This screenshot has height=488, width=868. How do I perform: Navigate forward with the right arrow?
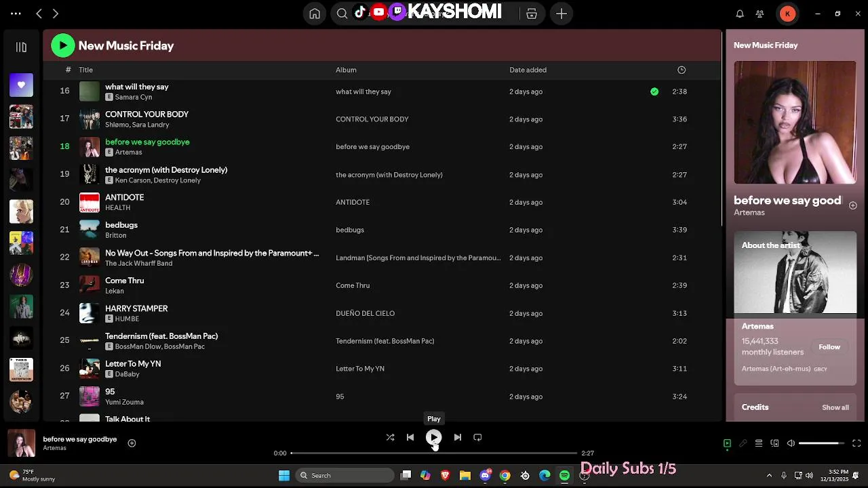(56, 14)
